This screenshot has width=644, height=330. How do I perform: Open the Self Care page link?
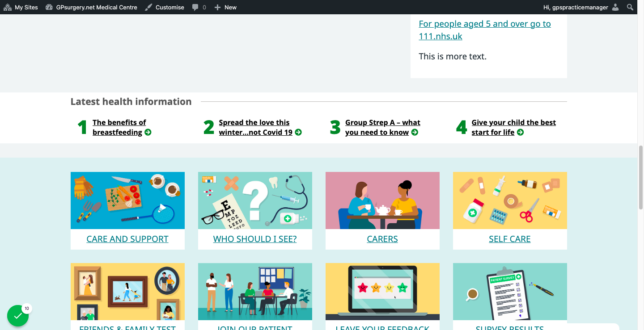(510, 239)
